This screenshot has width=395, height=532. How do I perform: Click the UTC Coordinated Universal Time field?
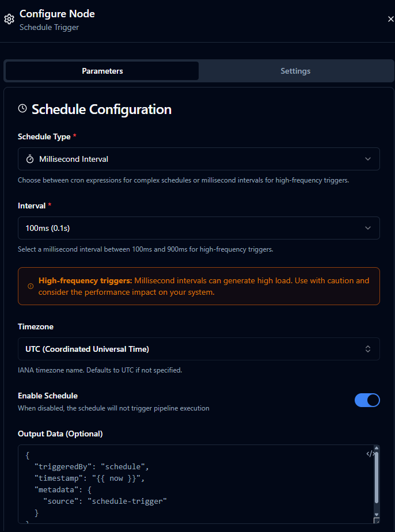click(199, 349)
